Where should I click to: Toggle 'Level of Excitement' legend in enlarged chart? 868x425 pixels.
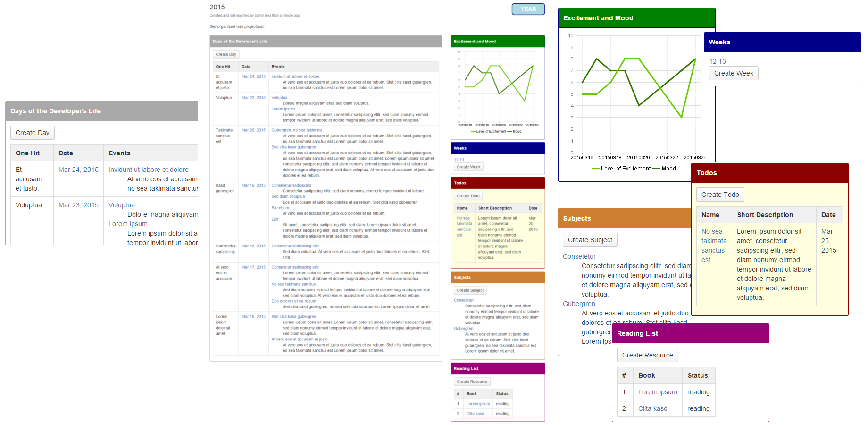[621, 169]
